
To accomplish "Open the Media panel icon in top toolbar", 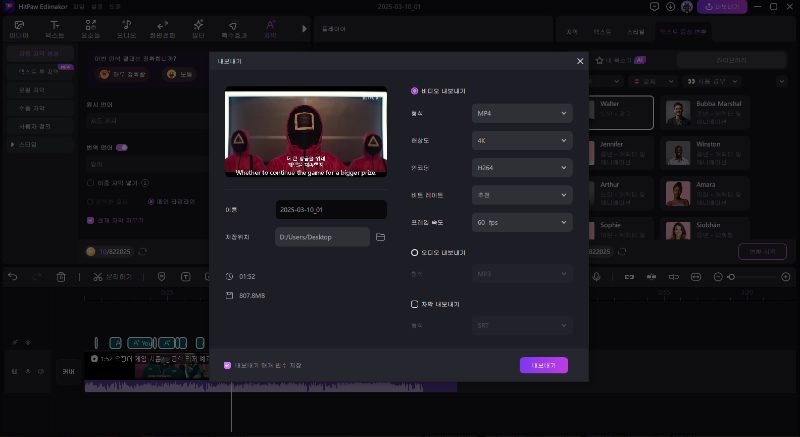I will pyautogui.click(x=19, y=27).
